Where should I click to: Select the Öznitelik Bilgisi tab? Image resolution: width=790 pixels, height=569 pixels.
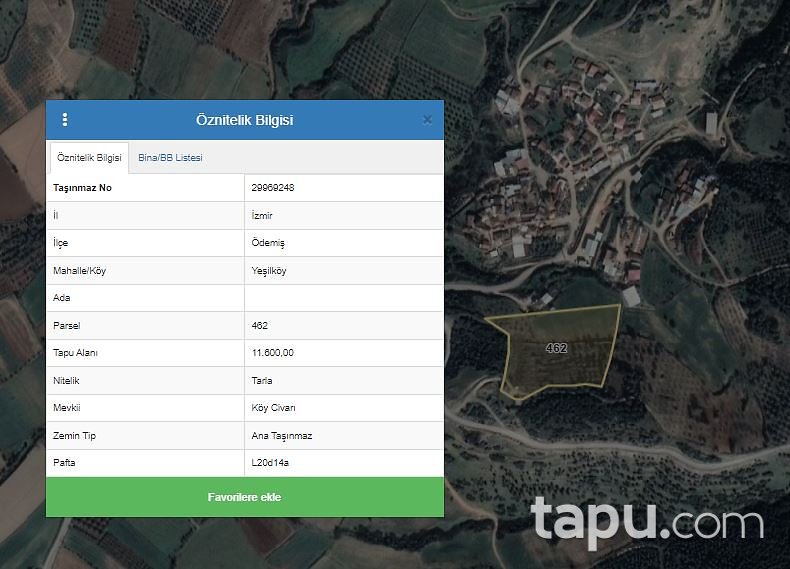click(x=89, y=158)
